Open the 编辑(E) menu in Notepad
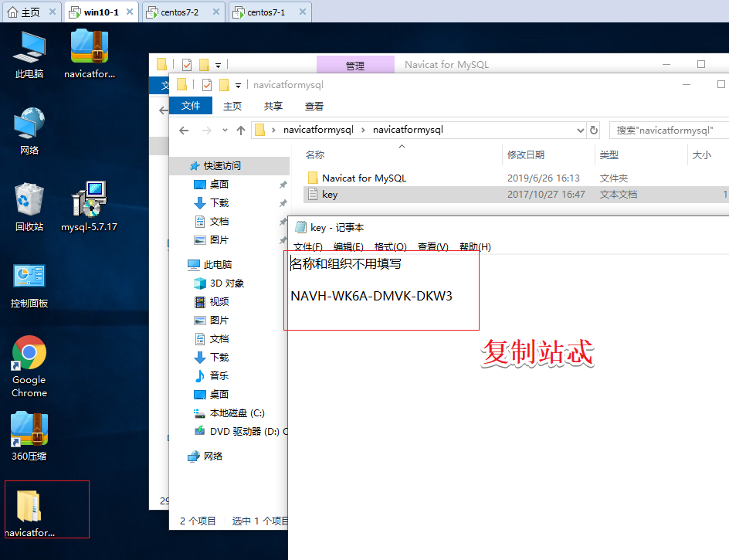 pos(348,246)
